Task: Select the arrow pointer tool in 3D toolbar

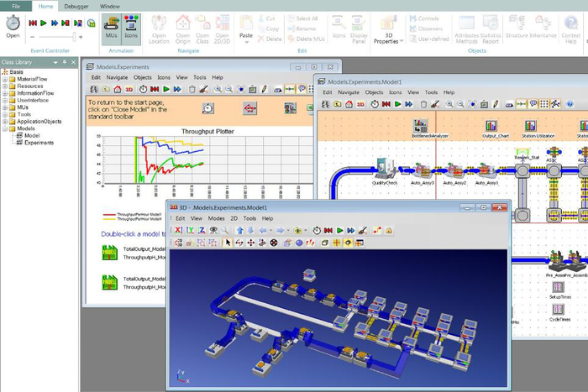Action: (228, 243)
